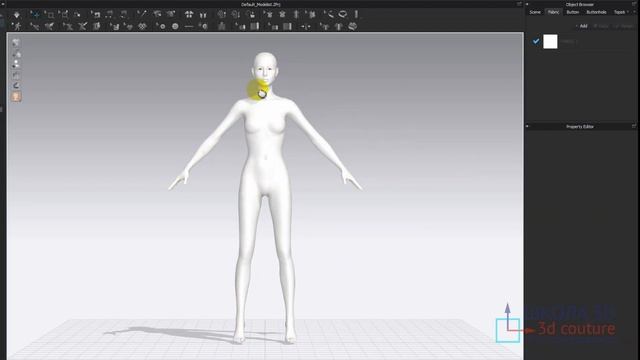Click the black ring cursor marker at avatar neck
Image resolution: width=640 pixels, height=360 pixels.
[262, 94]
